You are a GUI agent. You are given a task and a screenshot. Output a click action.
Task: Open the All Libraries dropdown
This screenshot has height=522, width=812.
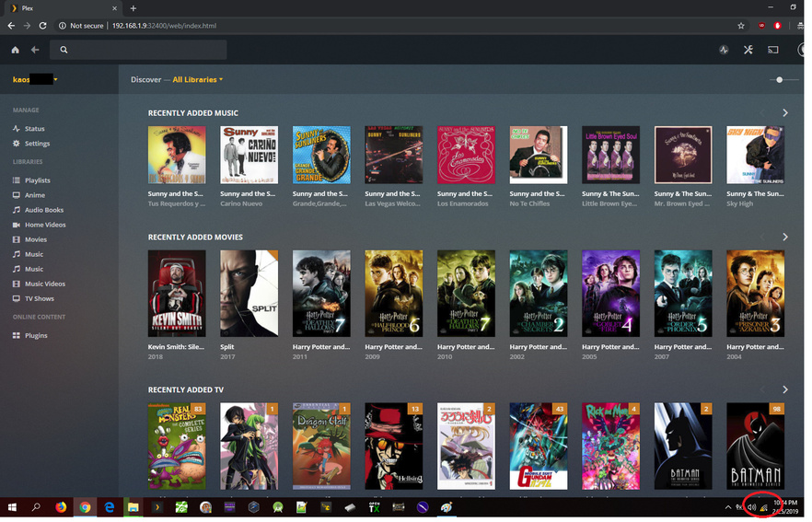198,79
